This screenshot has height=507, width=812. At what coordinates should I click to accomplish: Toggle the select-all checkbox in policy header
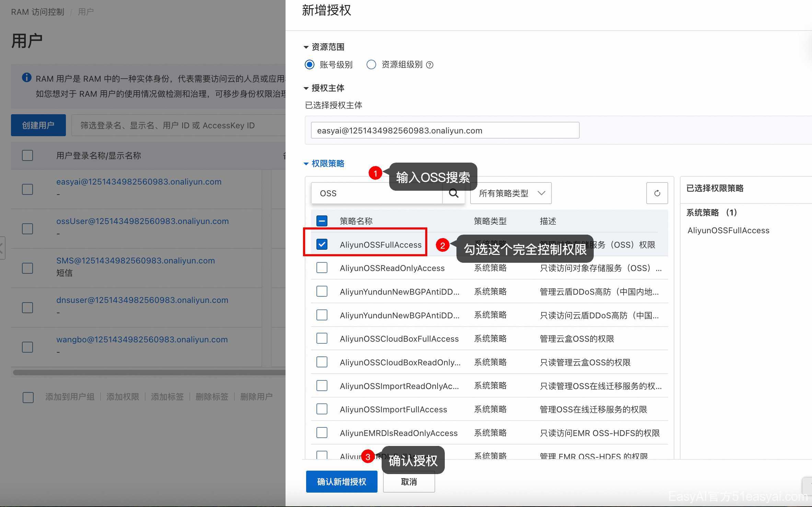pos(322,221)
